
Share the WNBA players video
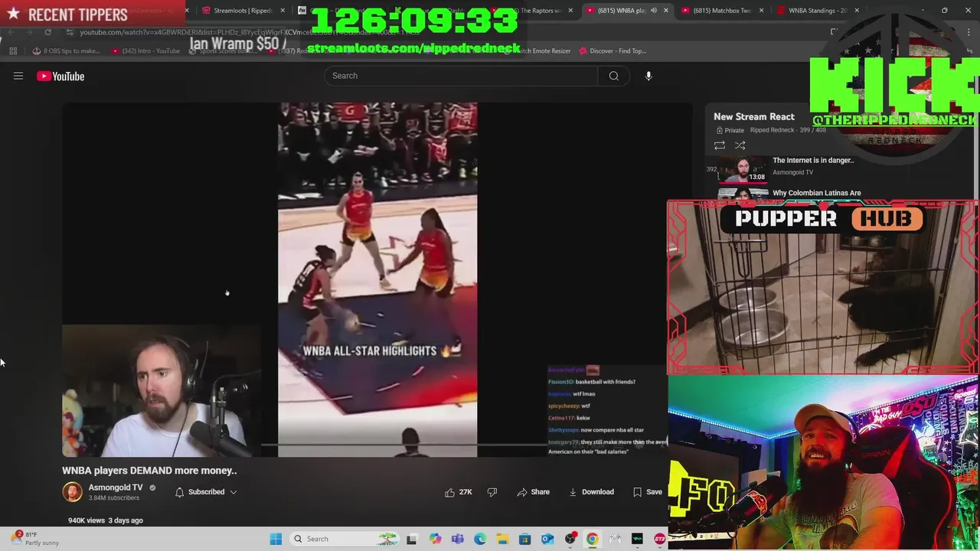(x=534, y=492)
